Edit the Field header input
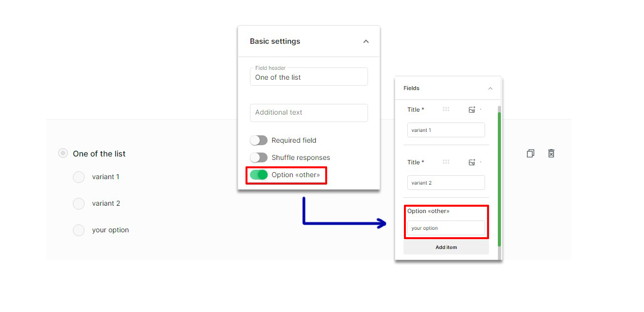The width and height of the screenshot is (644, 312). coord(309,77)
